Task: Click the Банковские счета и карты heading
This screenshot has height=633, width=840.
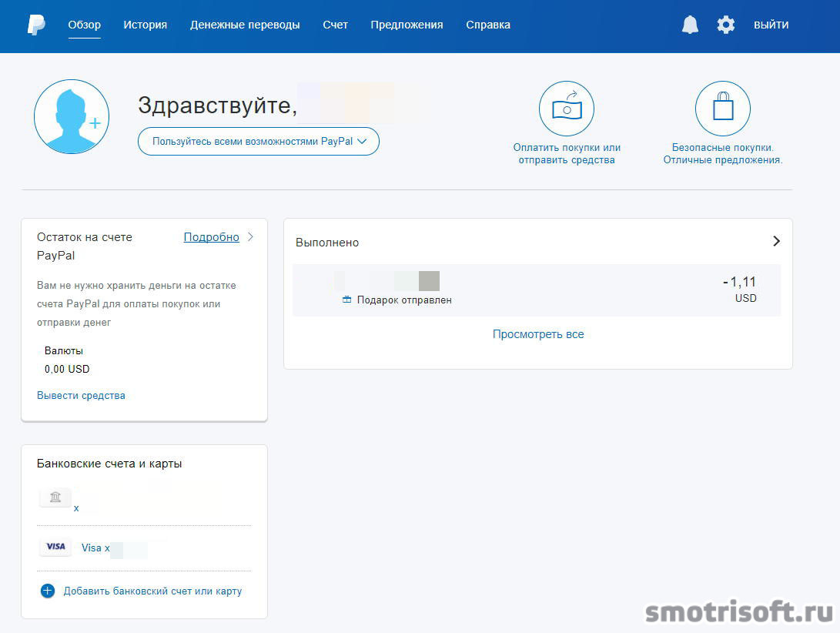Action: (109, 464)
